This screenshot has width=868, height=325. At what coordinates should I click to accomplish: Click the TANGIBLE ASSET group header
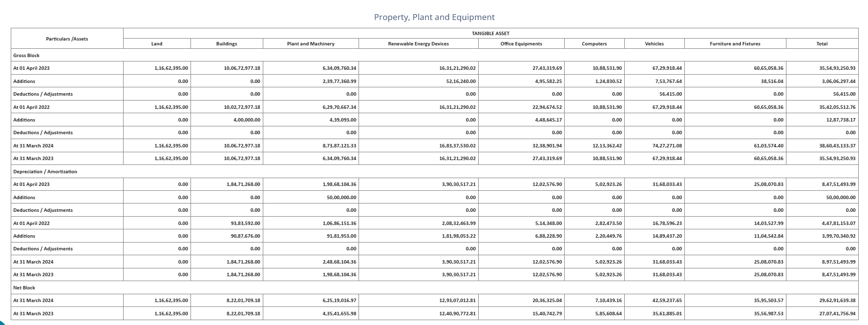coord(490,33)
